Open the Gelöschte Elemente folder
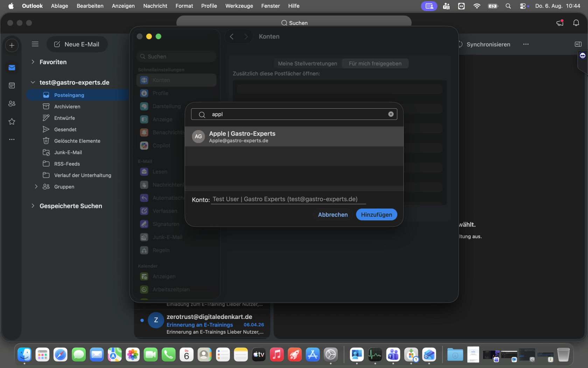Screen dimensions: 588x368 (x=78, y=141)
